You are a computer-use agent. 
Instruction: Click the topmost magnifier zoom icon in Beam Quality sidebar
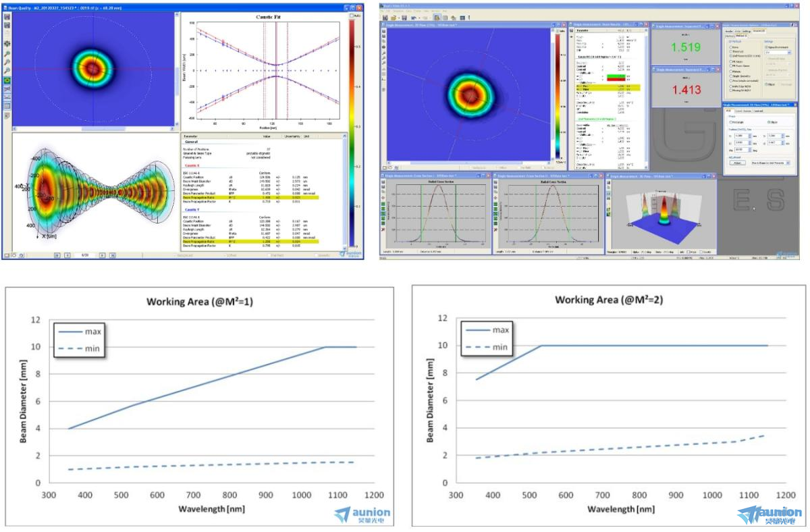pyautogui.click(x=7, y=52)
